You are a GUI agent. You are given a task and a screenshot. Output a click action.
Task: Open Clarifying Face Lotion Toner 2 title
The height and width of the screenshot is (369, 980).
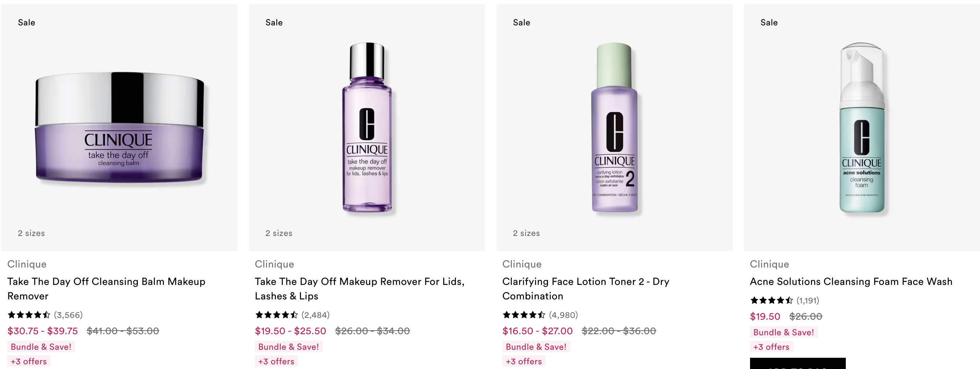point(586,289)
